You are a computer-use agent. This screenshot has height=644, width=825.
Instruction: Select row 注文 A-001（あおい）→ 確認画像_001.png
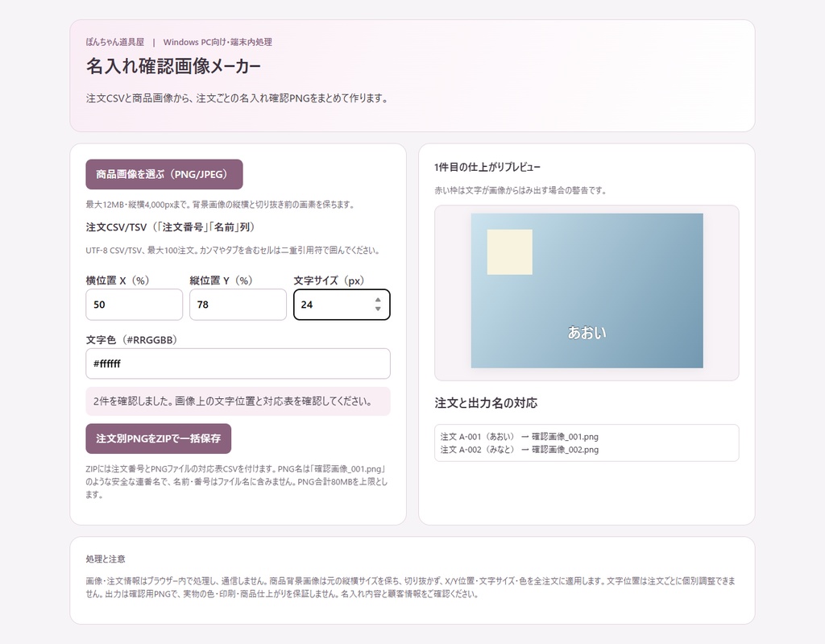[520, 437]
